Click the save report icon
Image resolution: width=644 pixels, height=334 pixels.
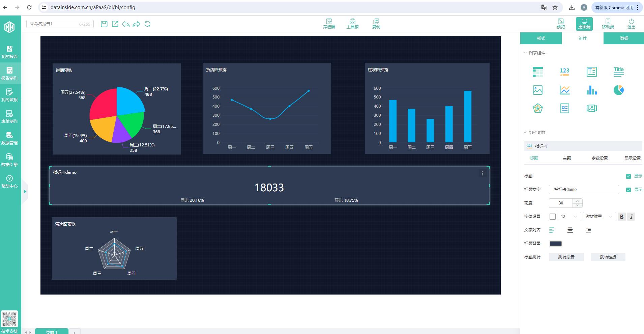coord(104,24)
